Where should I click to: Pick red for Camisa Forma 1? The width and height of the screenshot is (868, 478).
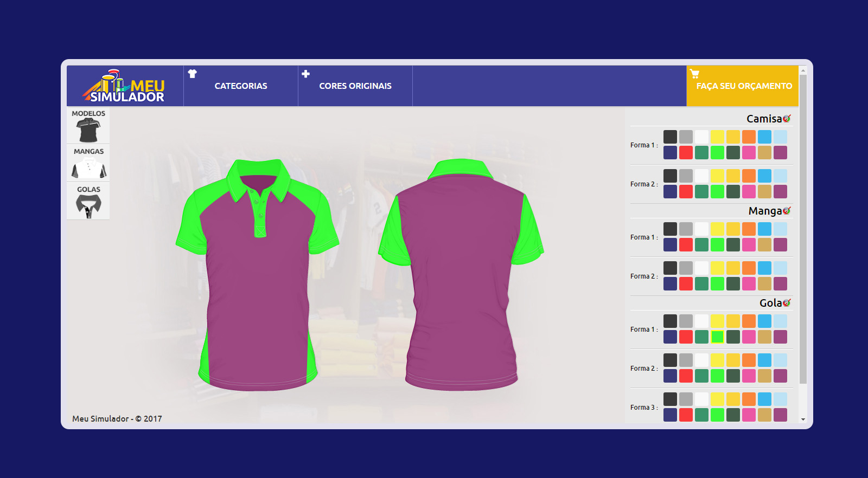tap(686, 153)
